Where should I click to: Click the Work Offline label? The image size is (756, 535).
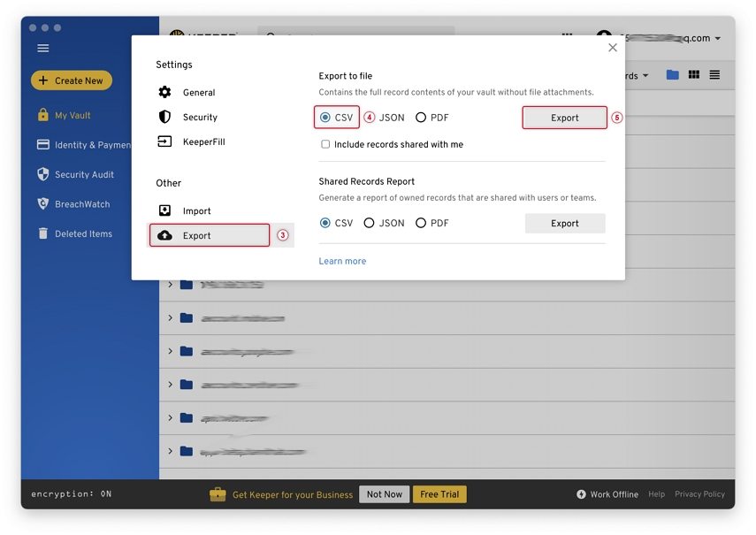coord(615,494)
